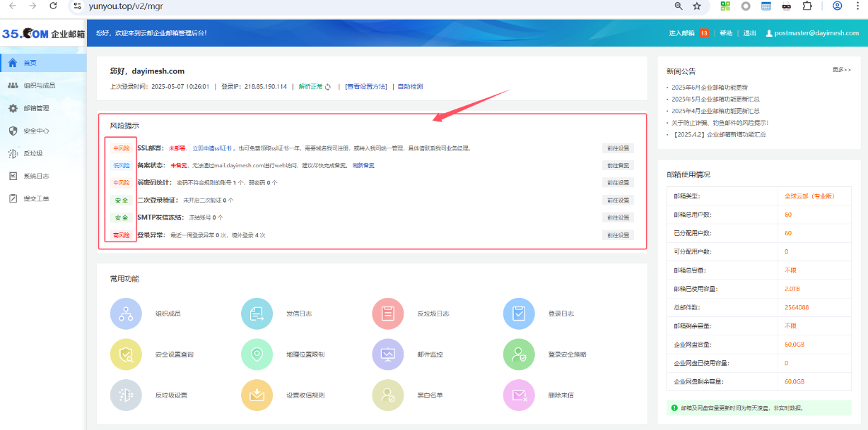
Task: Bookmark this page with the star icon
Action: [697, 6]
